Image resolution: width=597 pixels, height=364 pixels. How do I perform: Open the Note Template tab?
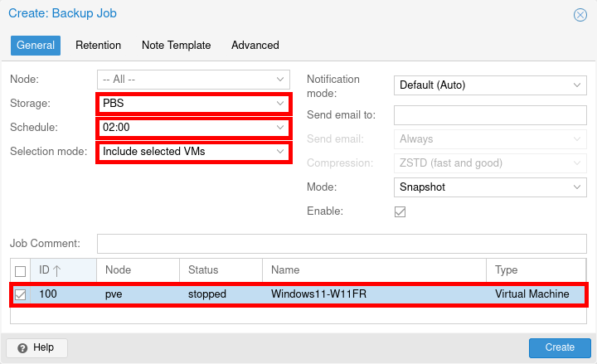176,46
